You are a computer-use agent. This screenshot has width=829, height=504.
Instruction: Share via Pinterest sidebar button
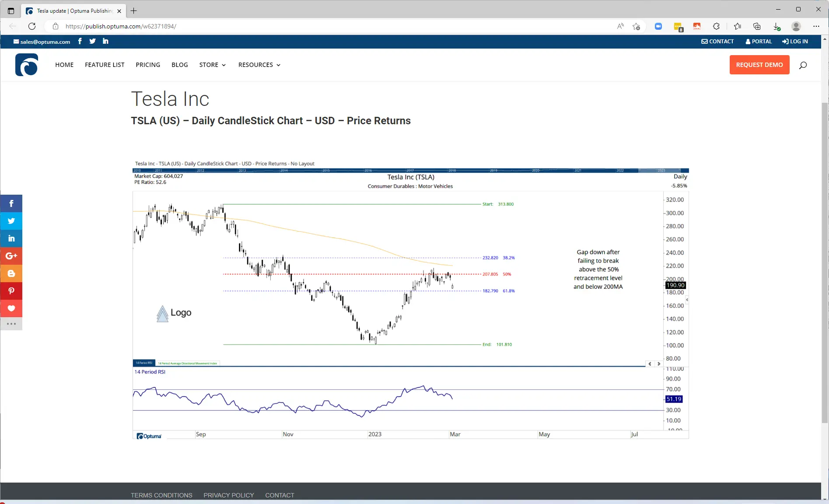(11, 291)
